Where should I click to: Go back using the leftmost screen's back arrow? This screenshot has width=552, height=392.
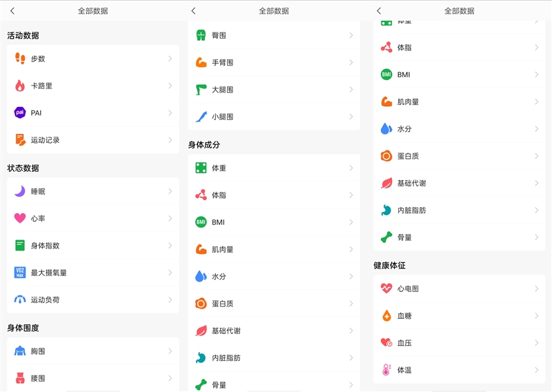pos(12,11)
